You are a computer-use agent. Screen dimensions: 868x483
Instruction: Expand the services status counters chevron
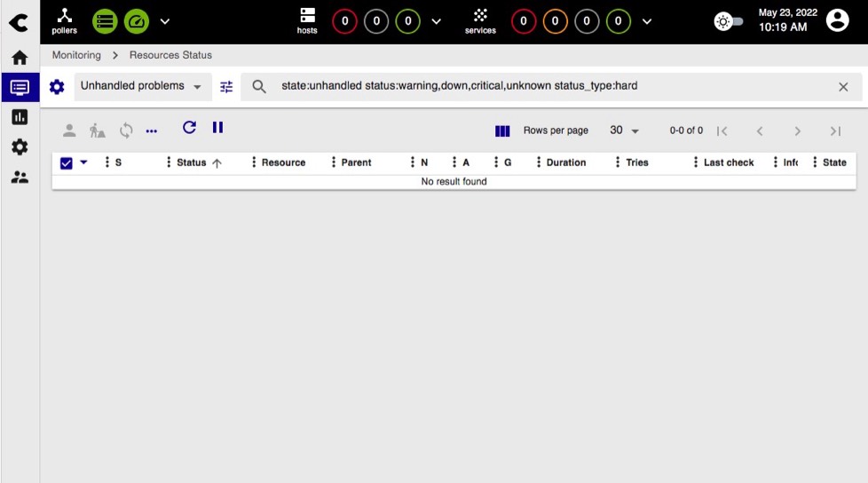pos(646,21)
